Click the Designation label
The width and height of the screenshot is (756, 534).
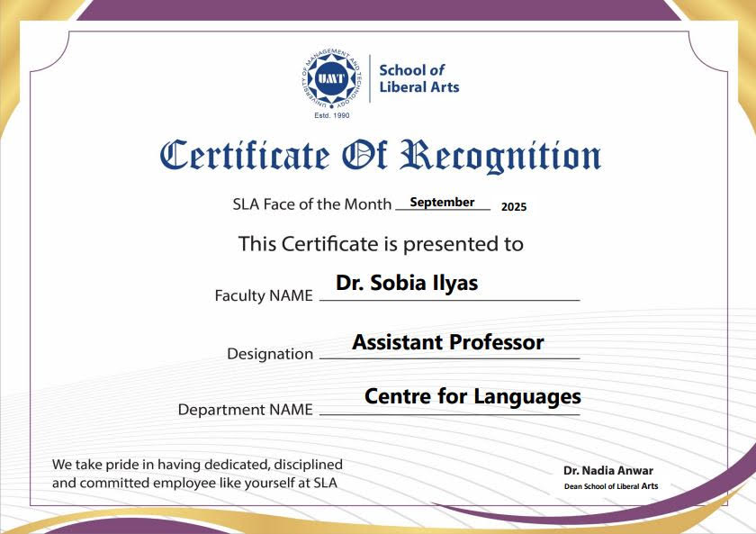270,354
